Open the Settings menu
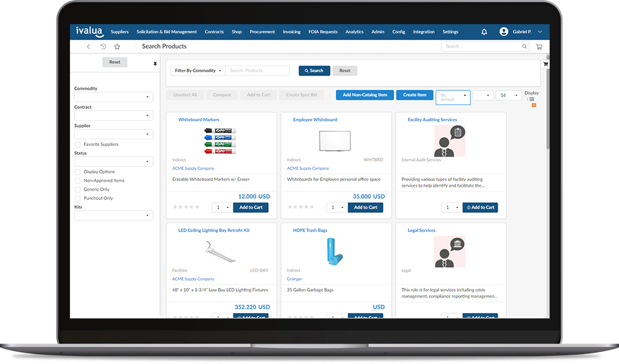This screenshot has width=619, height=364. (451, 32)
